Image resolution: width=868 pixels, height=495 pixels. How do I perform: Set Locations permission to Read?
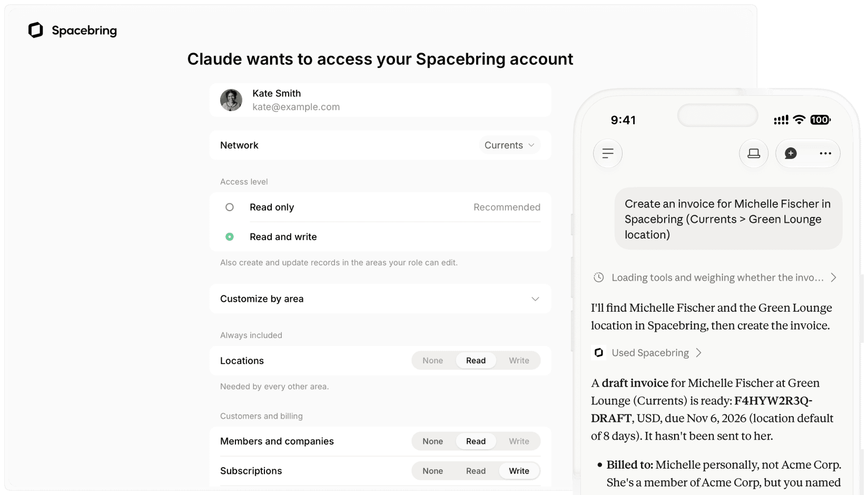pyautogui.click(x=476, y=361)
